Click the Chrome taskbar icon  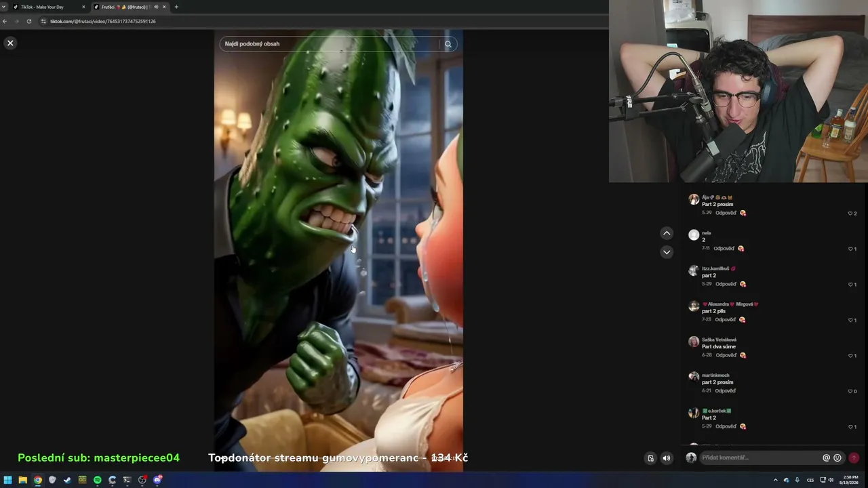pos(37,480)
